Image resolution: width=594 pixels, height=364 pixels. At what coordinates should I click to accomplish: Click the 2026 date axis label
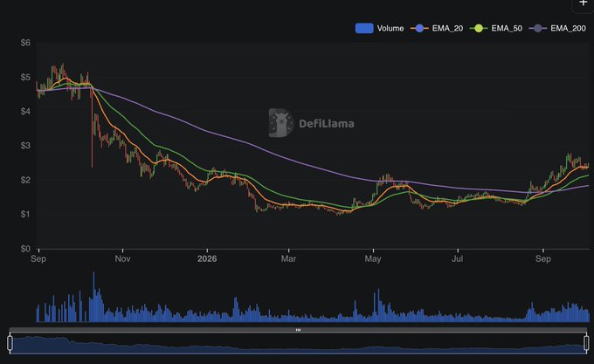[x=207, y=258]
